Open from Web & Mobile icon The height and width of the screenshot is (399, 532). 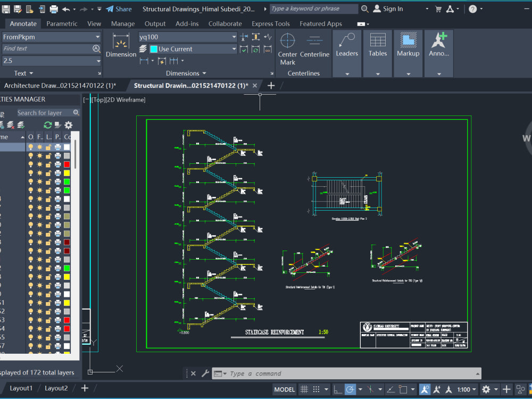[30, 9]
